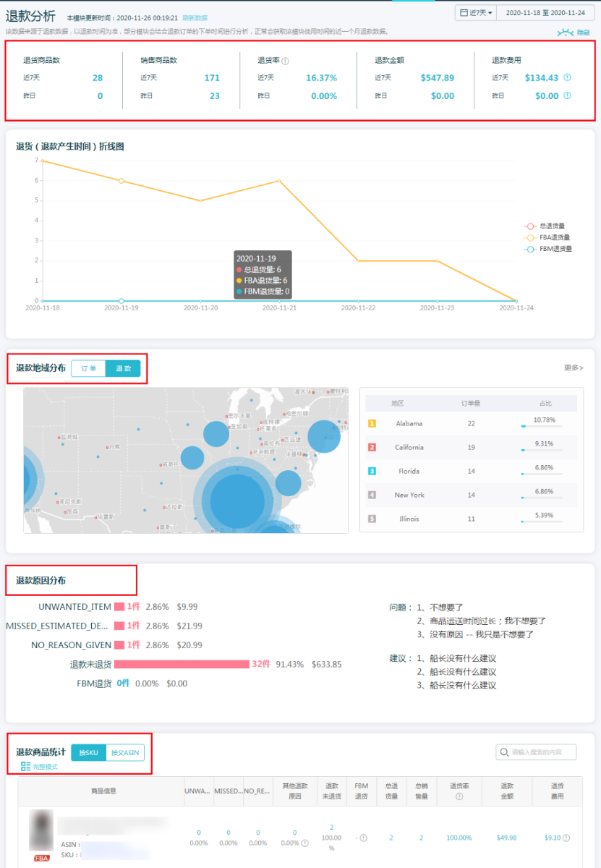Select the 按SKU tab

click(88, 753)
